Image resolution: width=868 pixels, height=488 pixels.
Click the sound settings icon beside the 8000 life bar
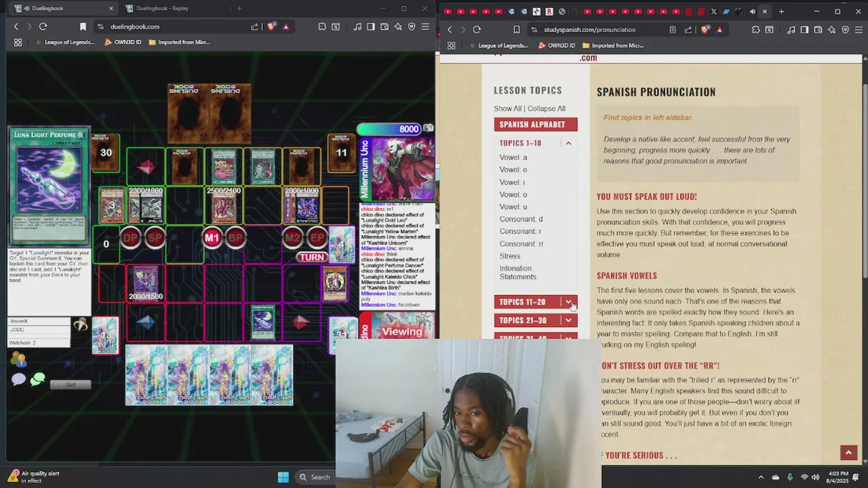click(429, 128)
